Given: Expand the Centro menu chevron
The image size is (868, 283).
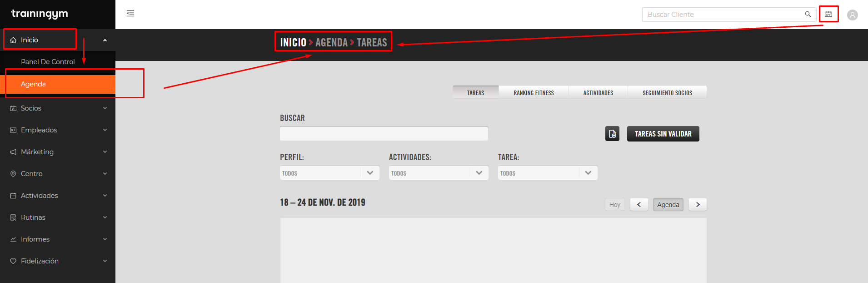Looking at the screenshot, I should tap(105, 174).
